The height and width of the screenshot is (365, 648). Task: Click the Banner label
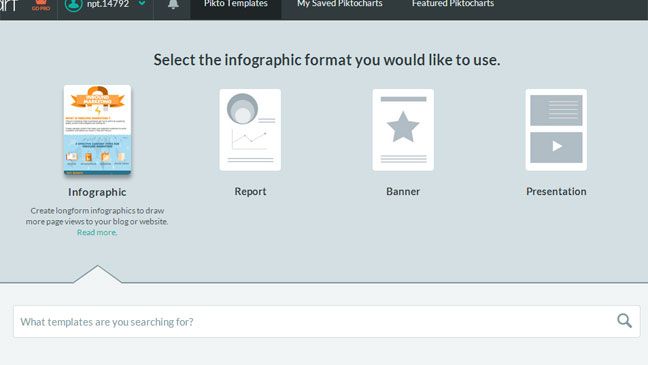pyautogui.click(x=403, y=191)
